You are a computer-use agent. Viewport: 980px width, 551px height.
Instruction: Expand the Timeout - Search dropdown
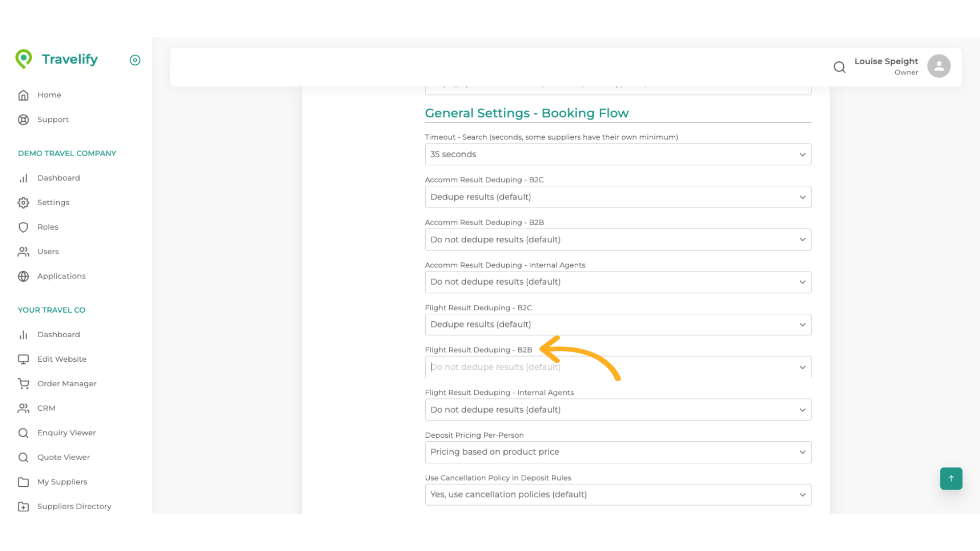click(x=618, y=154)
